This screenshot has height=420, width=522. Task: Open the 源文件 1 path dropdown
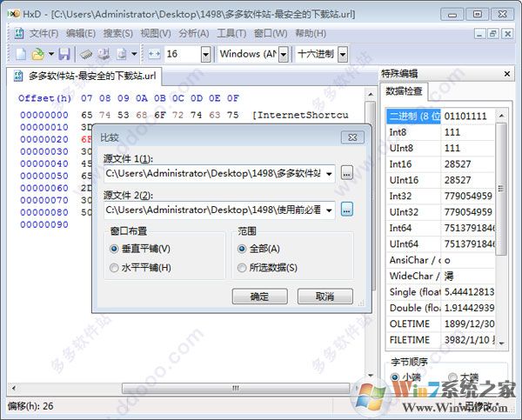(329, 174)
